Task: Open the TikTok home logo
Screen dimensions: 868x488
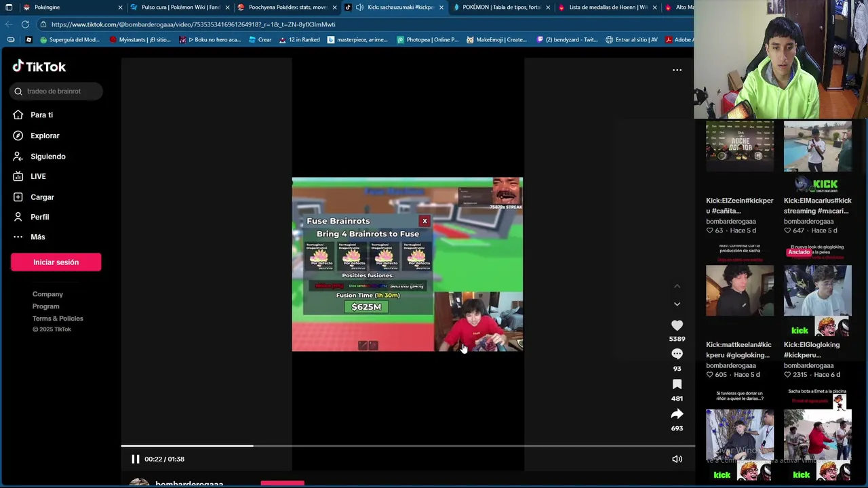Action: tap(39, 66)
